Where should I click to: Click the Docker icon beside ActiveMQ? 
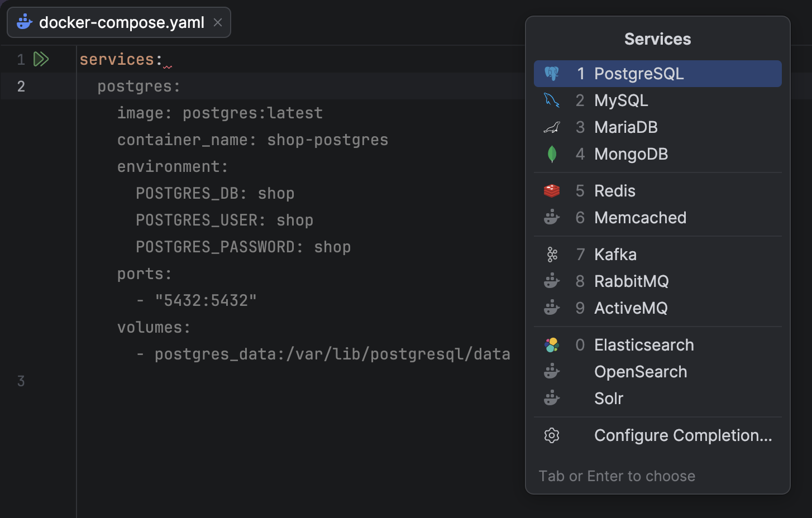[552, 308]
